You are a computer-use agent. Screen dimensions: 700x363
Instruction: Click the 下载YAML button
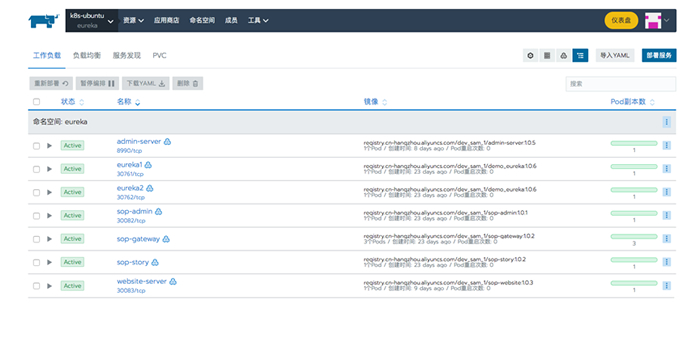pyautogui.click(x=146, y=83)
